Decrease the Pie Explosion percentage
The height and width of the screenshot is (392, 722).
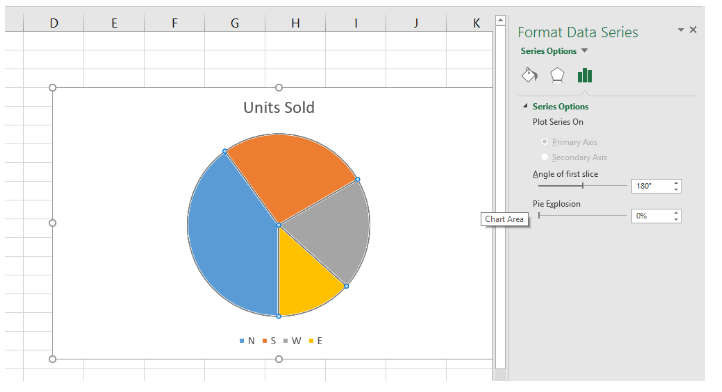(676, 219)
